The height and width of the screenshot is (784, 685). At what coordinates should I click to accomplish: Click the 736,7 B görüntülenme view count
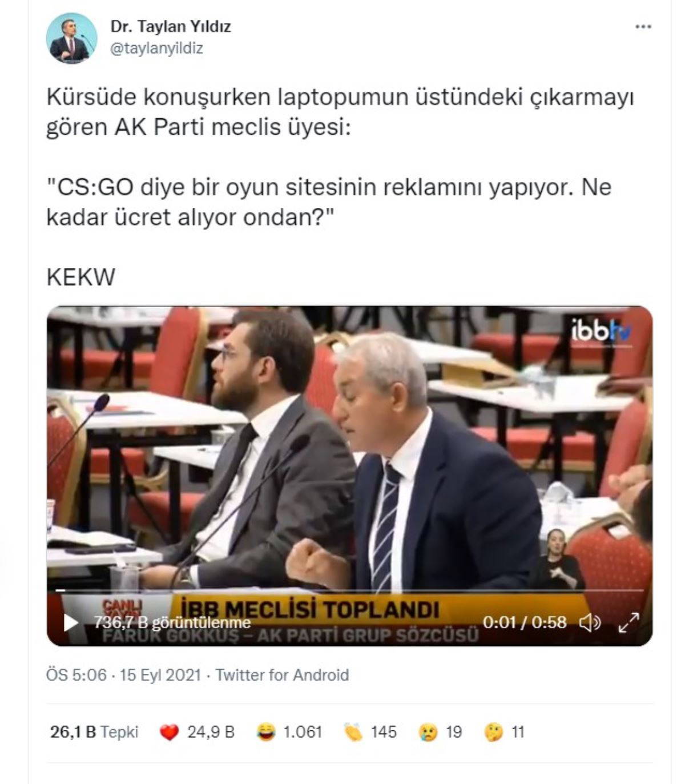(172, 622)
